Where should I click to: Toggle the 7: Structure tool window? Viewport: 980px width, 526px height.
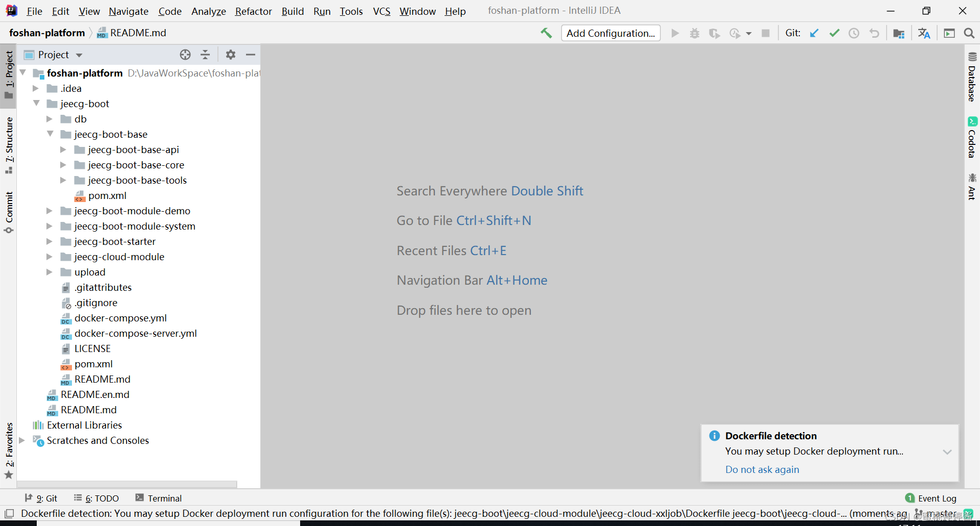click(9, 145)
